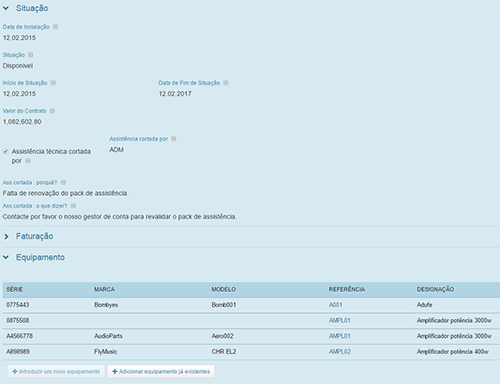
Task: Click the Situação section title
Action: pyautogui.click(x=32, y=8)
